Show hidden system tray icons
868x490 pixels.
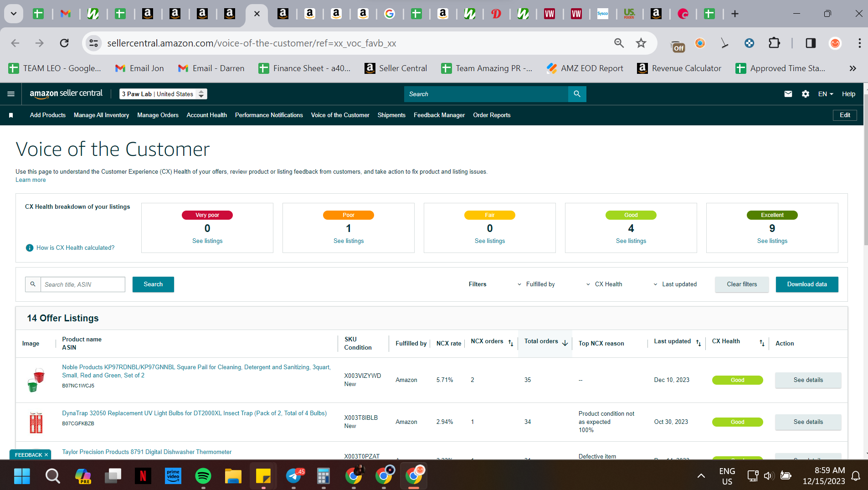coord(701,476)
